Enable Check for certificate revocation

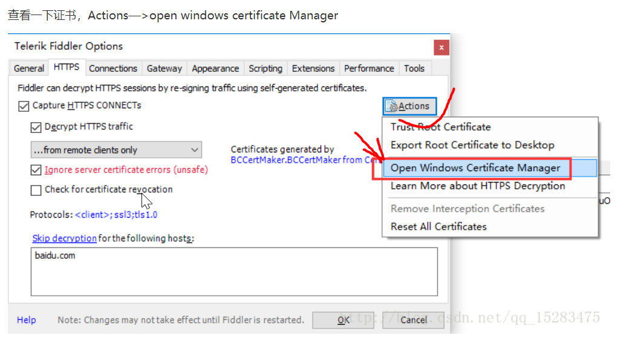36,190
